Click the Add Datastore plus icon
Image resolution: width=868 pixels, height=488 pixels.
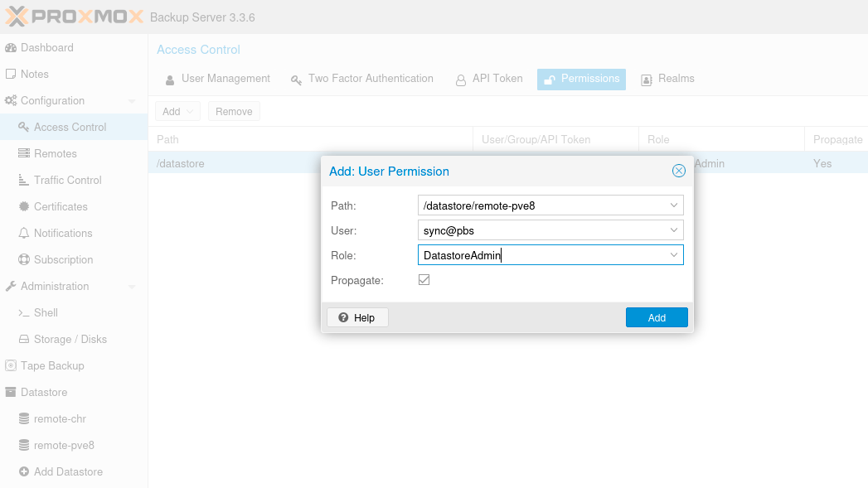(24, 472)
